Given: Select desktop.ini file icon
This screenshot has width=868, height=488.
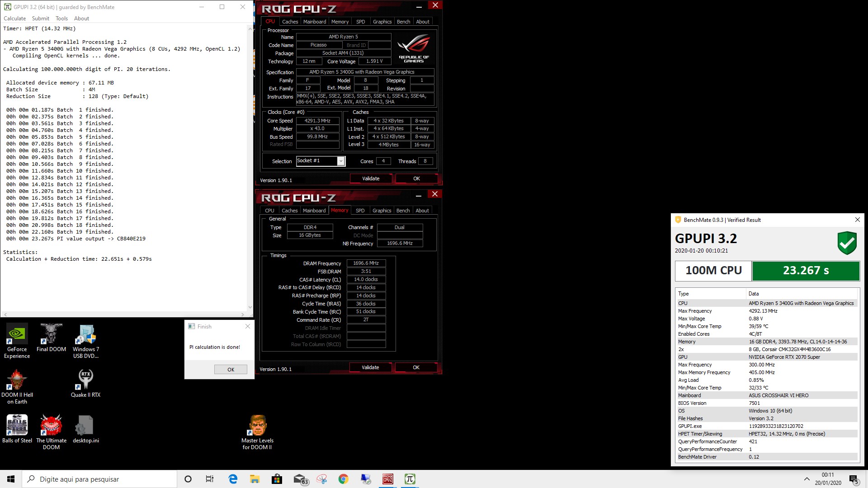Looking at the screenshot, I should pyautogui.click(x=86, y=429).
